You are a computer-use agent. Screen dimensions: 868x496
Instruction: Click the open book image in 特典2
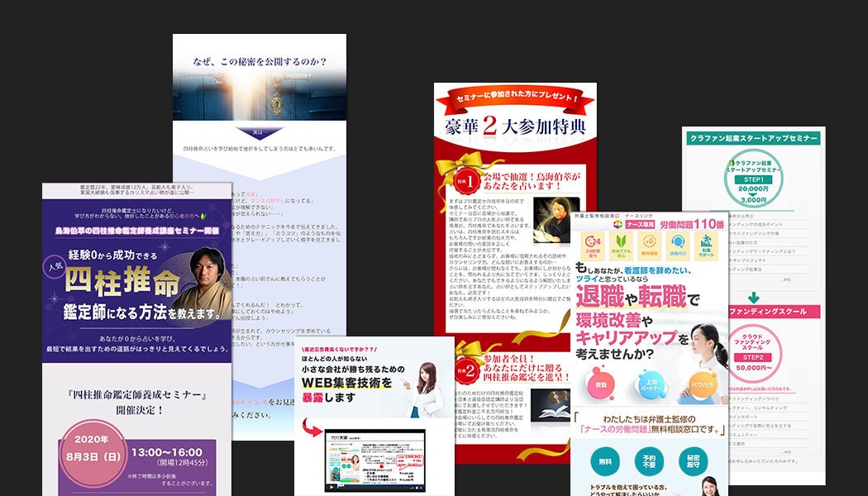click(x=551, y=406)
